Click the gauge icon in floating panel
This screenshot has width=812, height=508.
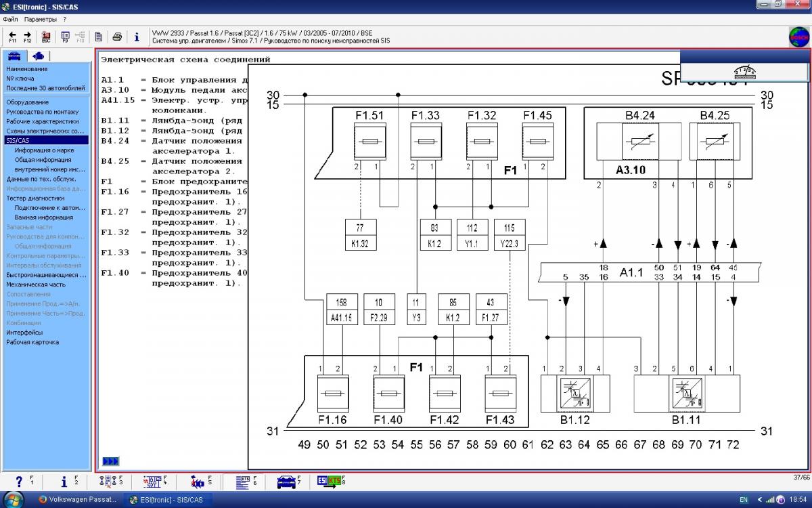(744, 72)
